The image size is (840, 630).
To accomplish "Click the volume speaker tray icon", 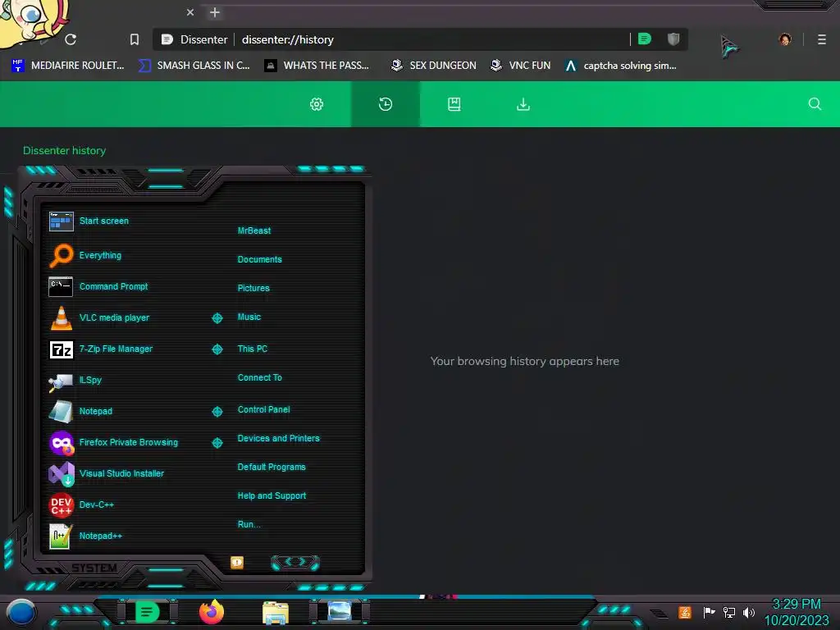I will (x=748, y=612).
